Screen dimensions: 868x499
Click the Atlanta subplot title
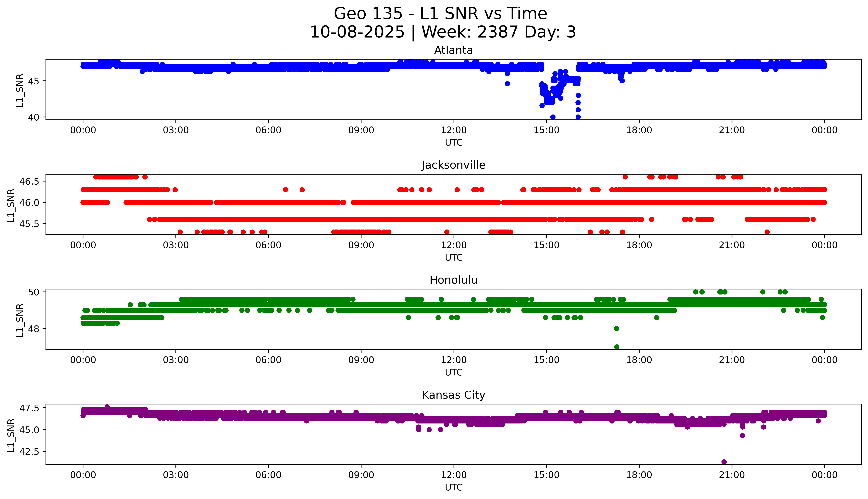coord(453,50)
